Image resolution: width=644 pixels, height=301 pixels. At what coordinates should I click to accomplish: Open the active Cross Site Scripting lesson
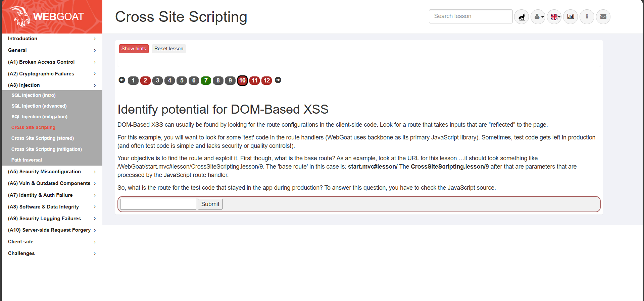33,127
